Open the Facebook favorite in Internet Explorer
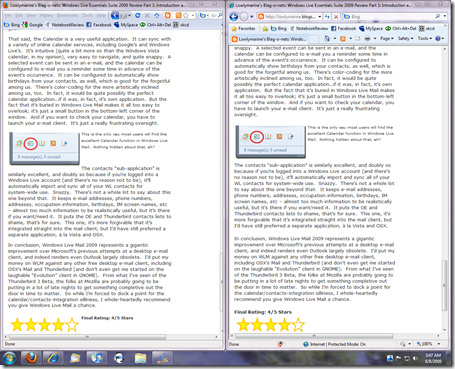The width and height of the screenshot is (455, 369). (x=343, y=28)
